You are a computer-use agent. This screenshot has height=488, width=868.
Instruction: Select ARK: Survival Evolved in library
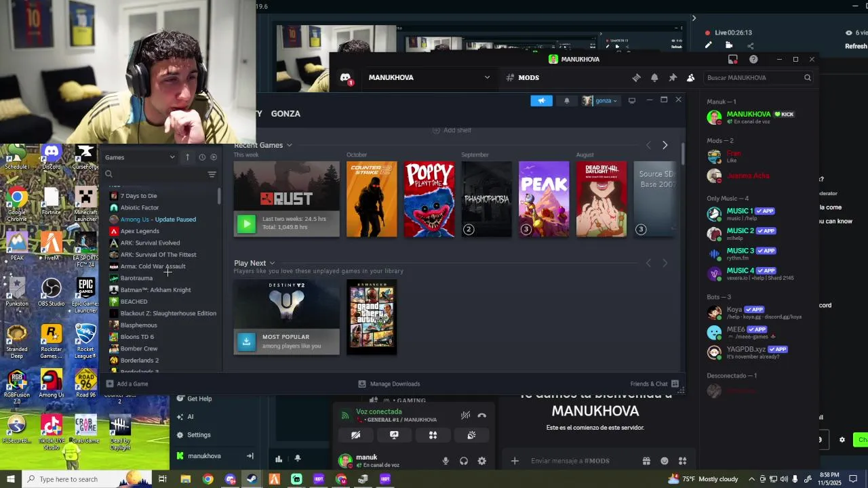[150, 243]
